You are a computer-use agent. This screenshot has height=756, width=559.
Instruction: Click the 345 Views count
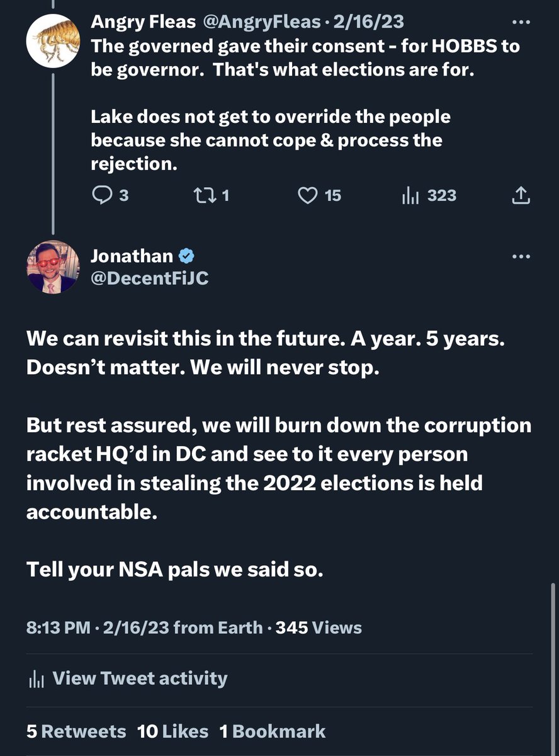(x=319, y=627)
